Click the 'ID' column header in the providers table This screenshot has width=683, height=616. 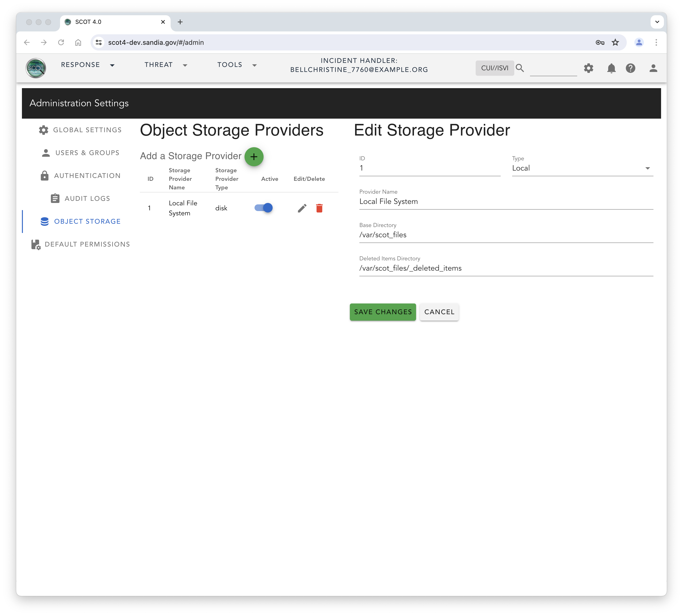(x=150, y=179)
